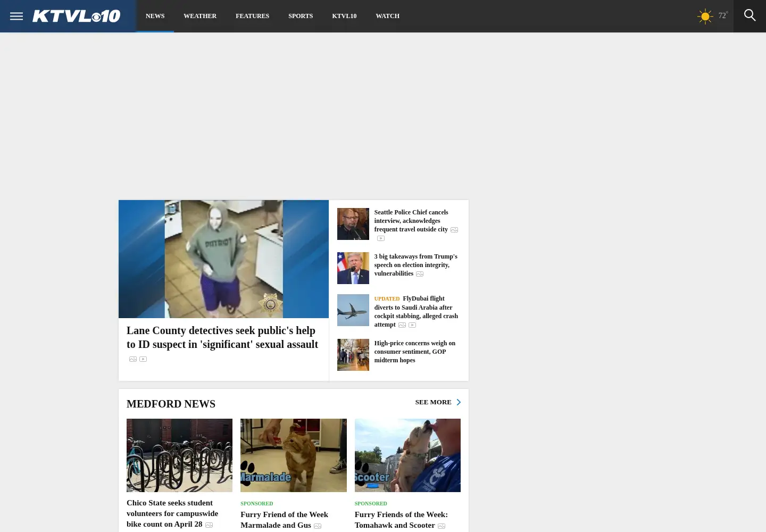Screen dimensions: 766x532
Task: Open FlyDubai airplane thumbnail
Action: pos(353,310)
